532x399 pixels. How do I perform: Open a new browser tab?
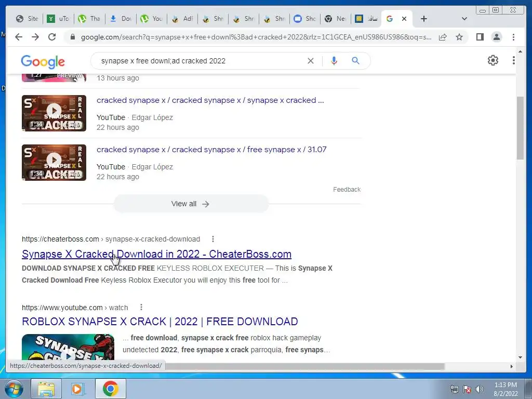424,19
